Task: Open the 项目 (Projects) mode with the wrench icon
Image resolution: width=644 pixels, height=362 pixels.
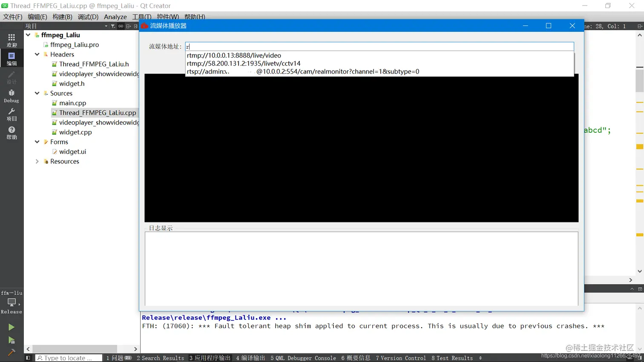Action: point(11,114)
